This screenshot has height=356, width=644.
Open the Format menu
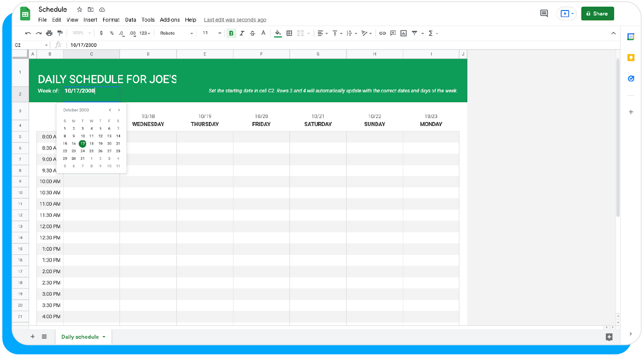(111, 20)
